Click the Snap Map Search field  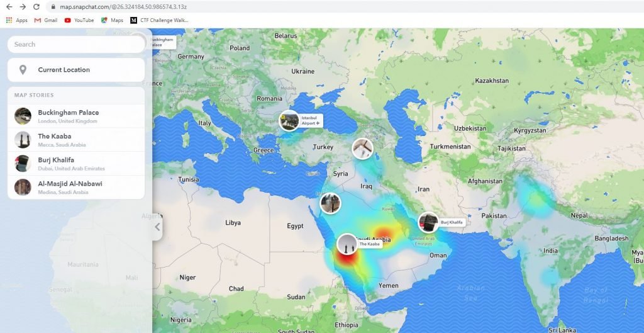coord(76,45)
